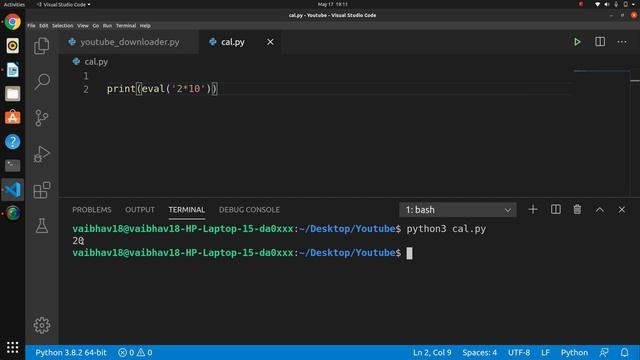Kill terminal with trash icon
640x360 pixels.
pyautogui.click(x=577, y=209)
